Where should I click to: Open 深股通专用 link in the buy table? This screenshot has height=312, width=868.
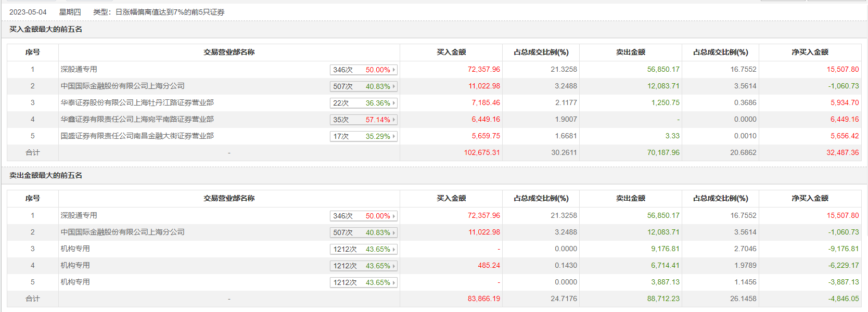pyautogui.click(x=79, y=69)
